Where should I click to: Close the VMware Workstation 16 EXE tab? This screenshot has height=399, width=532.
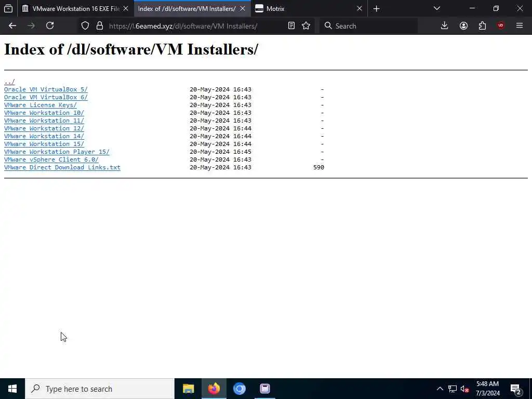tap(126, 9)
